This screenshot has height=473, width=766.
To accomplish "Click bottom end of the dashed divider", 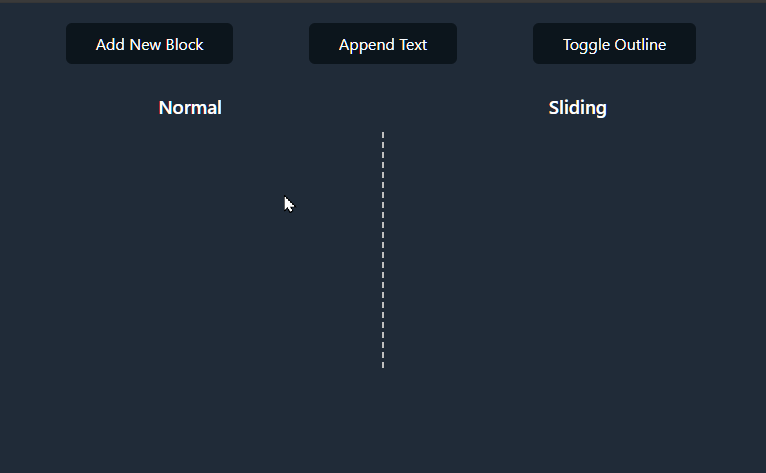I will click(383, 366).
